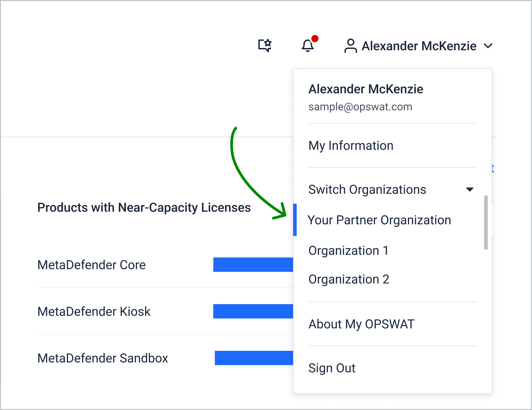
Task: Click Alexander McKenzie in top bar
Action: (419, 46)
